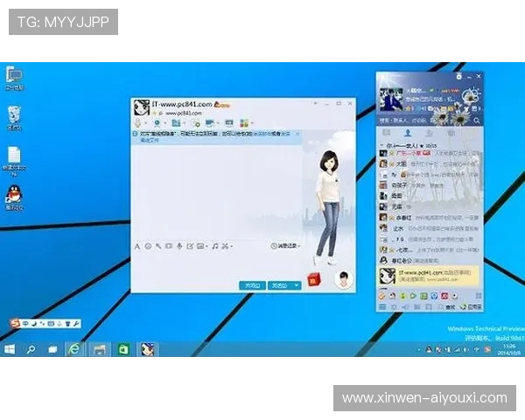This screenshot has height=420, width=525.
Task: Click the music note icon
Action: [215, 247]
